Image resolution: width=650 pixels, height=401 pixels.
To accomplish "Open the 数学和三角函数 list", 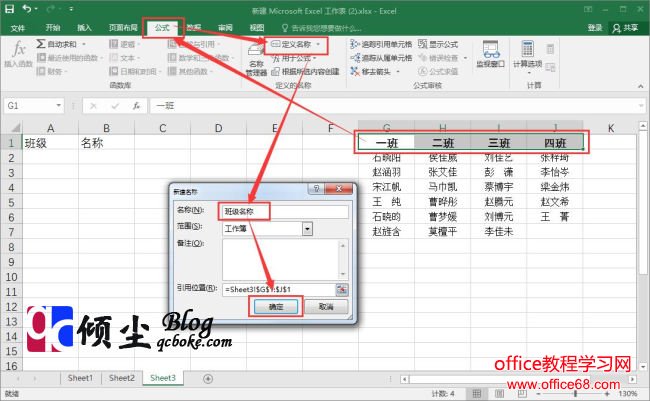I will click(x=201, y=58).
